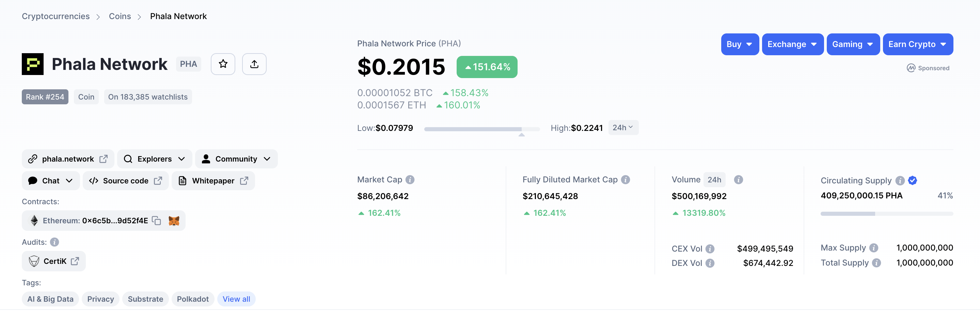Add Phala Network to watchlist star
The height and width of the screenshot is (315, 980).
point(223,64)
